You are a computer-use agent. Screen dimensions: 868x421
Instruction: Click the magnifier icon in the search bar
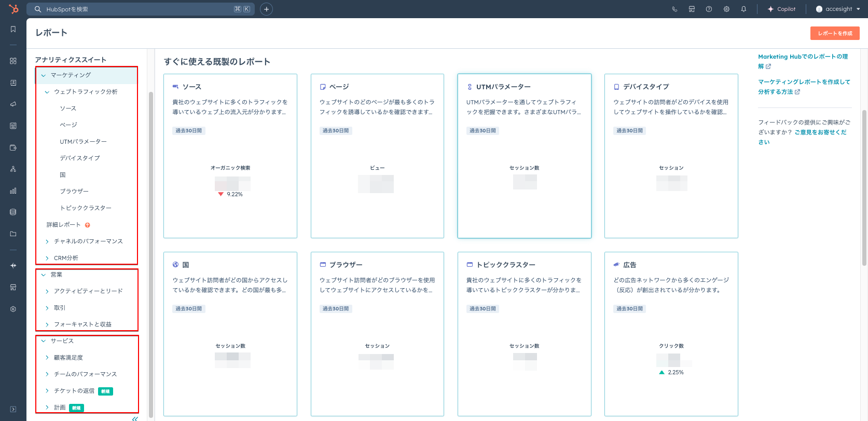tap(38, 9)
